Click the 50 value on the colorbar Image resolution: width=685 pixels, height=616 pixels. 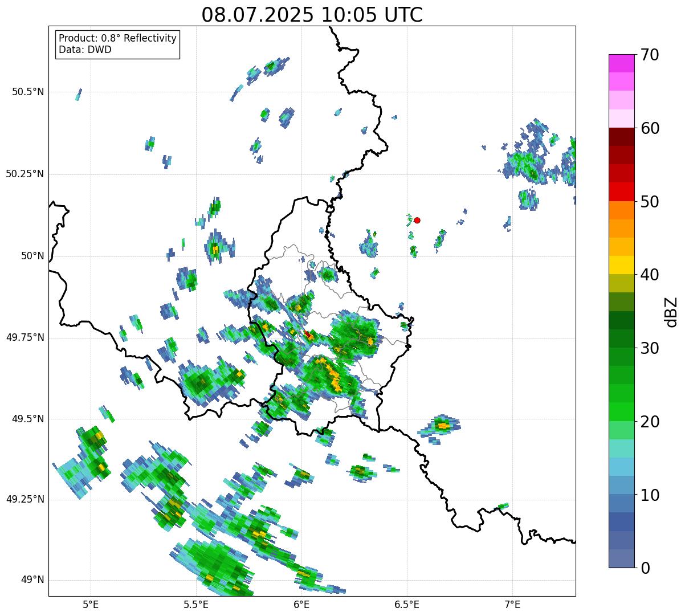coord(650,202)
